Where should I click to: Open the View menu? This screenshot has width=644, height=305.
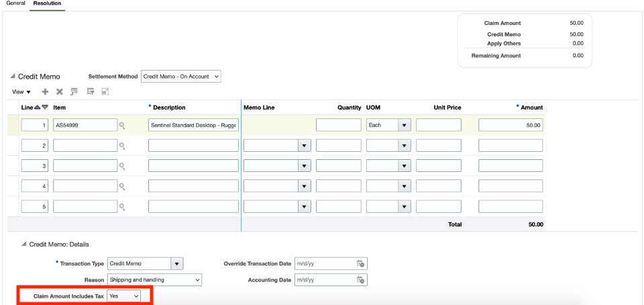(21, 92)
